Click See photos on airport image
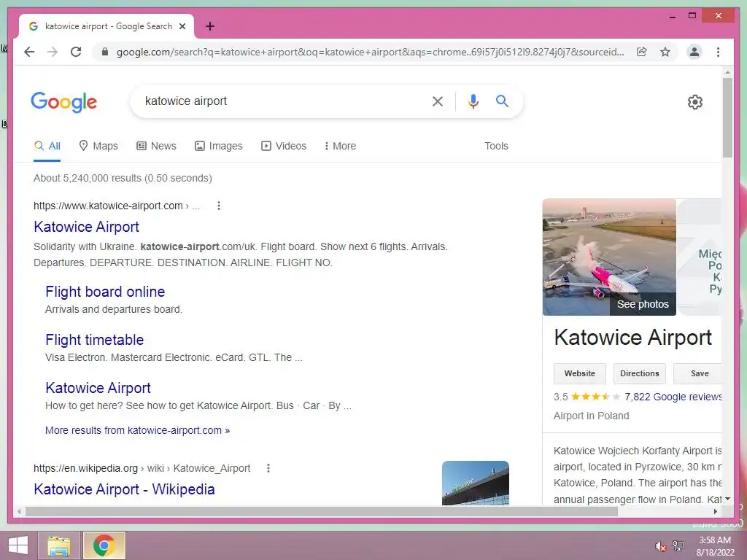 pos(643,304)
